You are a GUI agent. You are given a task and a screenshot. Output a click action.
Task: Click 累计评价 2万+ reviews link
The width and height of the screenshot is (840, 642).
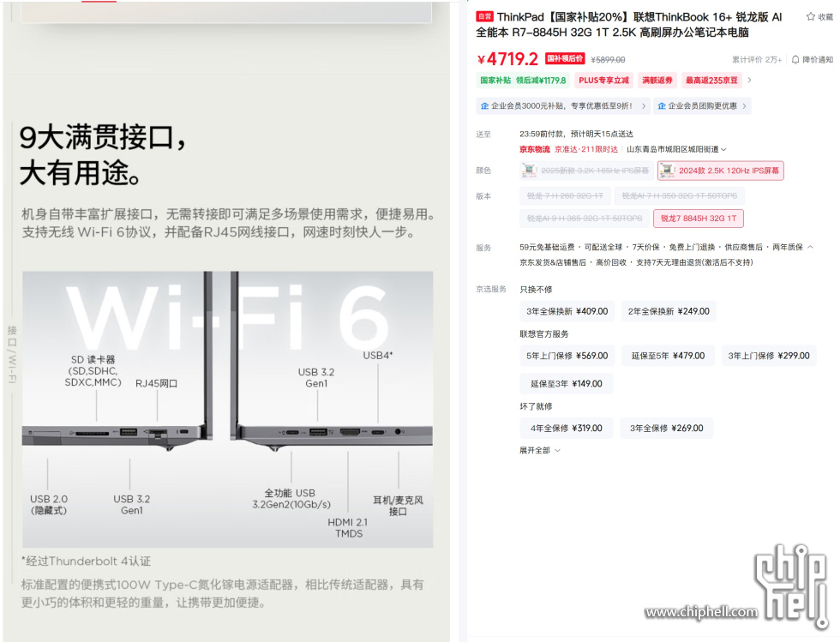click(757, 59)
